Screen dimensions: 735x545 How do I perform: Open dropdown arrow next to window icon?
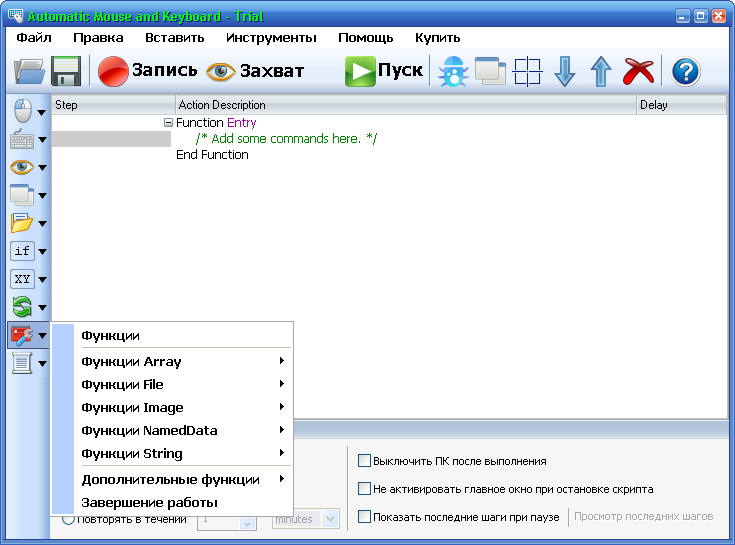tap(42, 196)
